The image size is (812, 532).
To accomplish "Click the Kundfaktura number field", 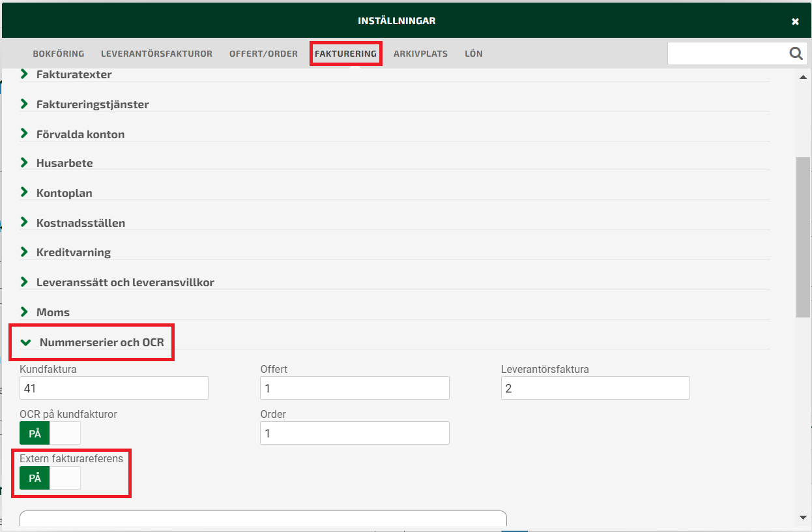I will tap(114, 388).
